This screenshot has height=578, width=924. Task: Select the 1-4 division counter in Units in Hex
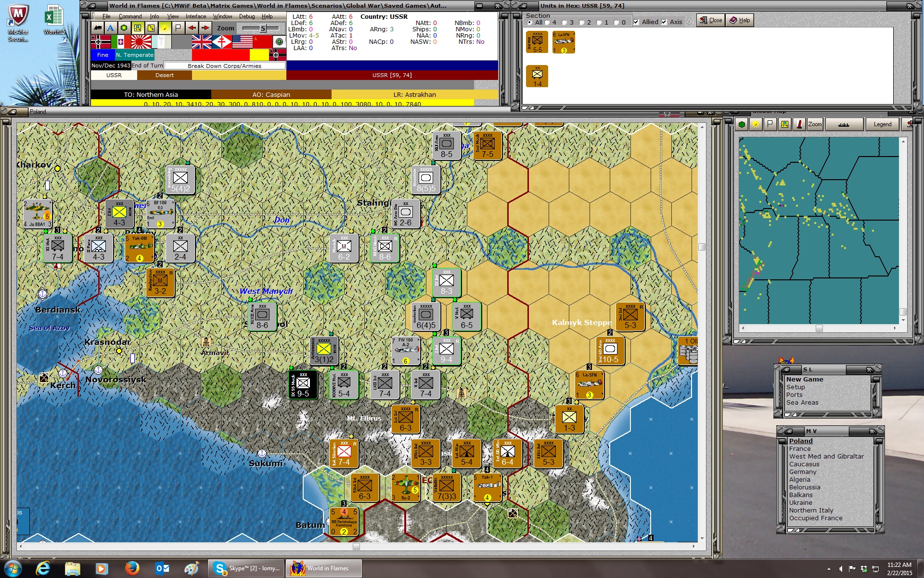[537, 76]
